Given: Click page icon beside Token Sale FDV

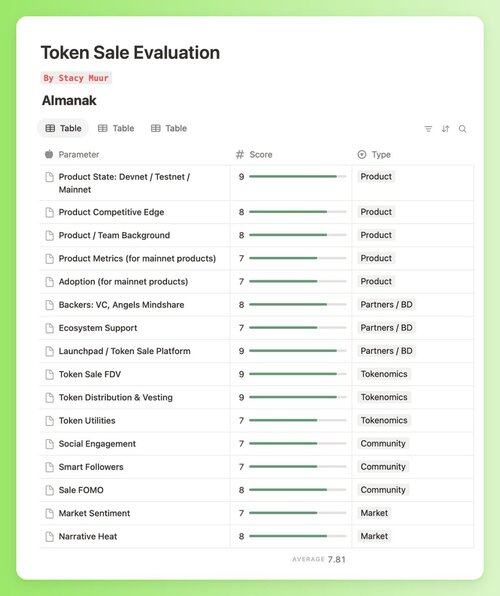Looking at the screenshot, I should tap(49, 374).
